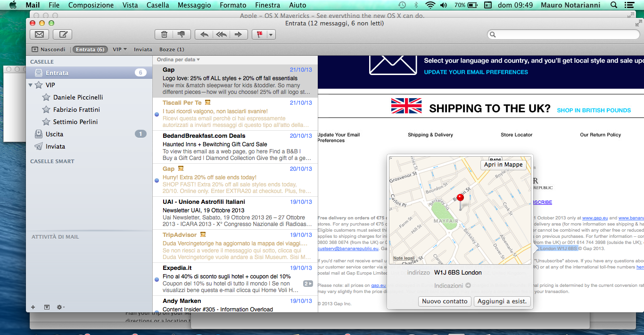This screenshot has width=644, height=335.
Task: Open the Messaggio menu
Action: [194, 5]
